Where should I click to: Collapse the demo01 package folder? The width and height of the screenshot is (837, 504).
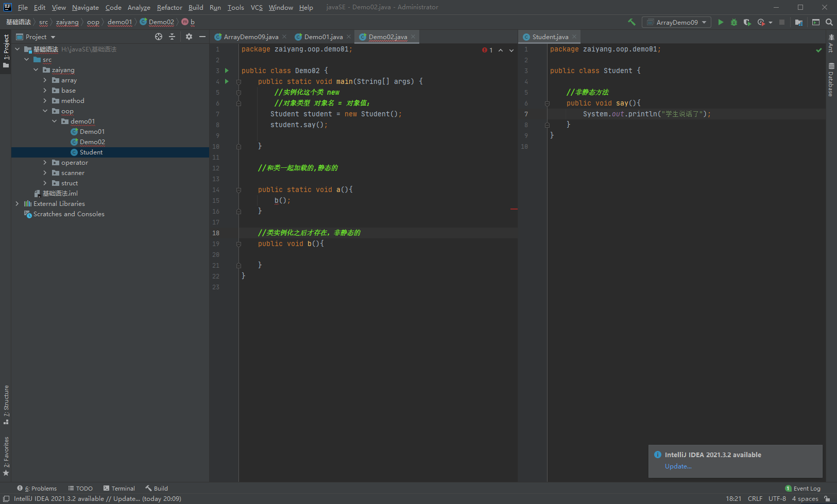click(x=55, y=121)
